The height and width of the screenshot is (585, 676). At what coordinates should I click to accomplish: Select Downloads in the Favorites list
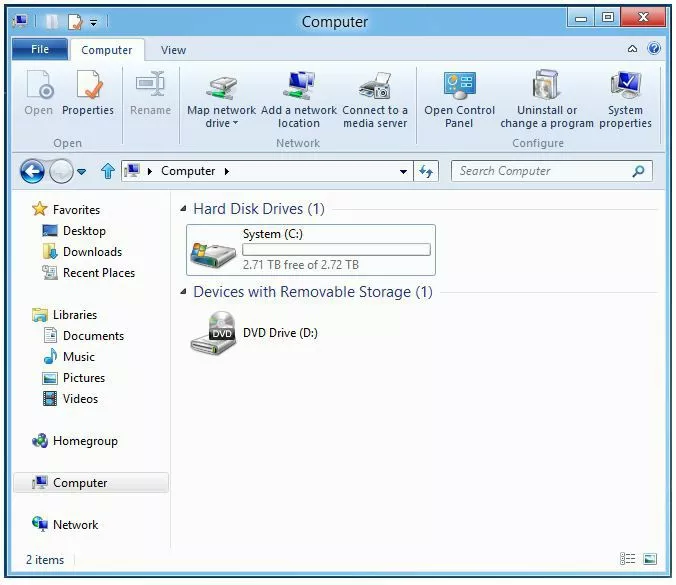(x=92, y=252)
